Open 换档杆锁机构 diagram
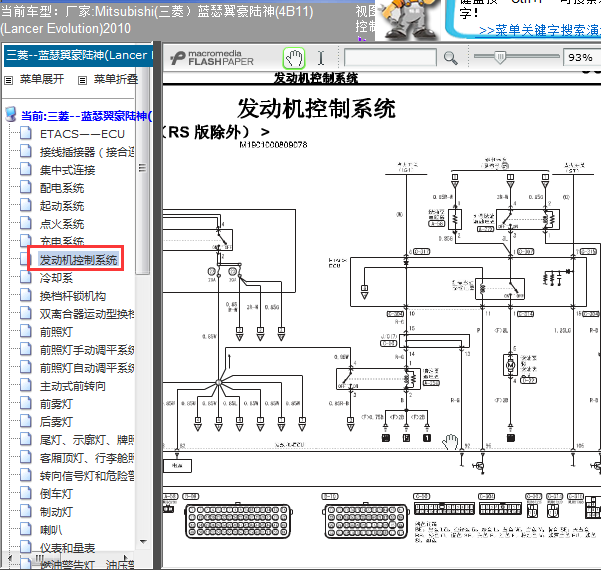Screen dimensions: 601x570 (73, 296)
